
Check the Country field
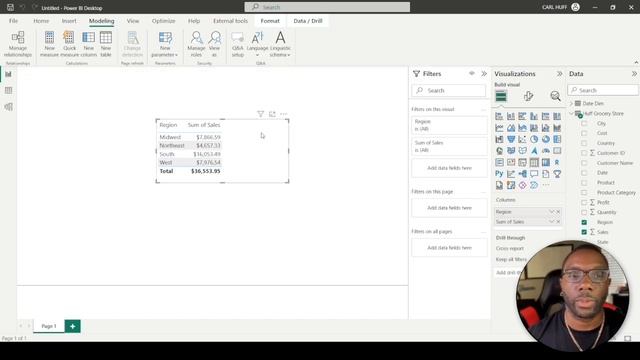click(x=584, y=143)
